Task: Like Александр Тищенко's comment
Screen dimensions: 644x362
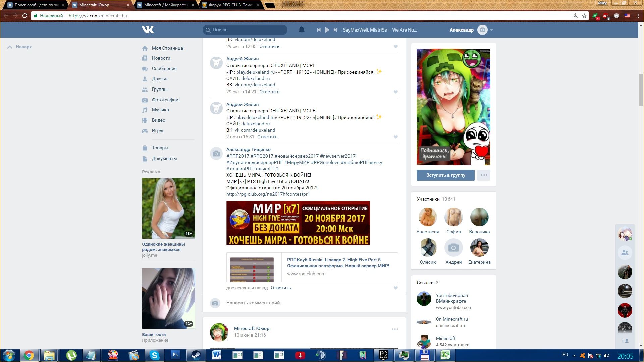Action: click(395, 288)
